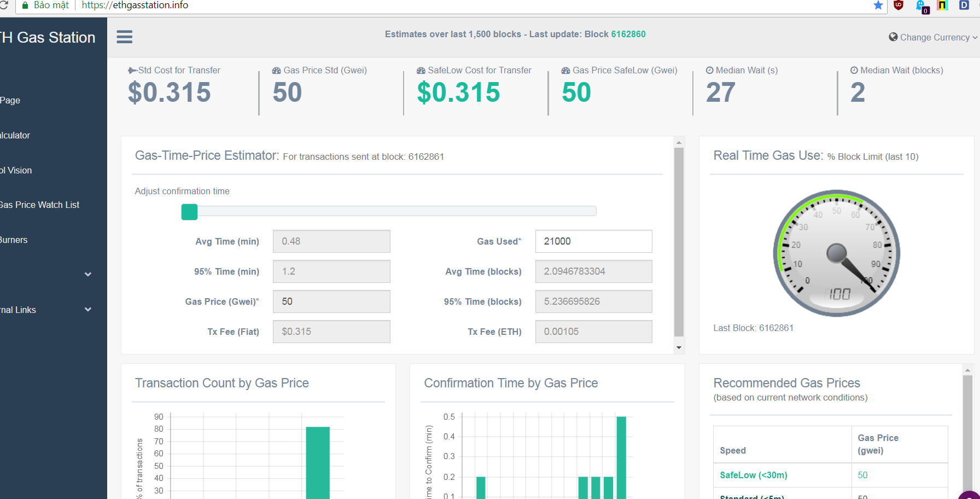The image size is (980, 499).
Task: Click the Speed column header
Action: [x=733, y=450]
